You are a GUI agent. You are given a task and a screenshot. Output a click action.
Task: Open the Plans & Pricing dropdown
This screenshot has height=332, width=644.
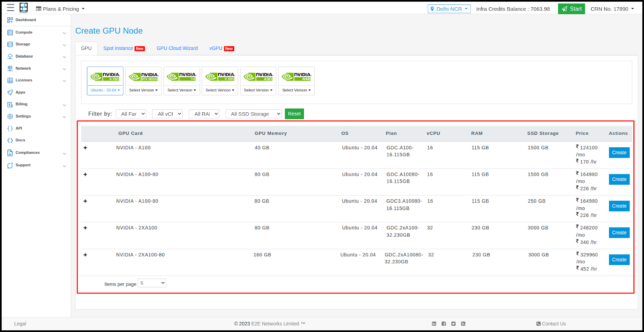pos(60,9)
